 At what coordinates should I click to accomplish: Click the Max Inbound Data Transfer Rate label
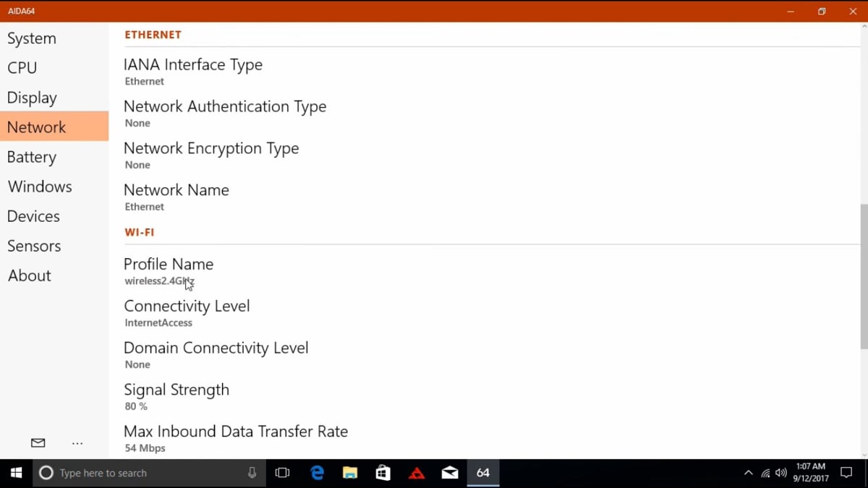[236, 432]
